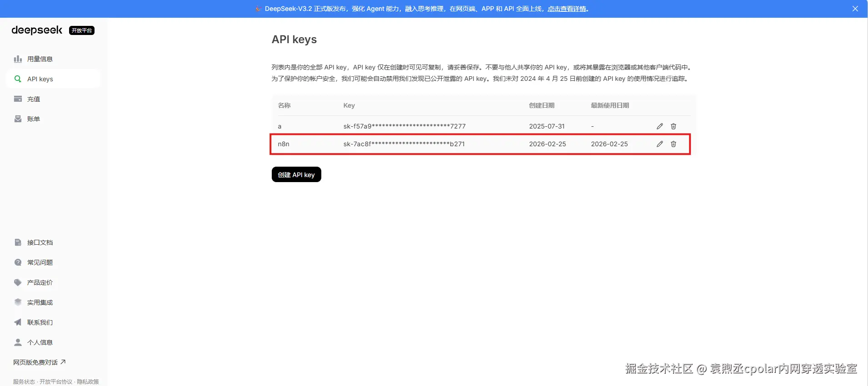Click the billing icon in sidebar
This screenshot has height=386, width=868.
point(18,119)
